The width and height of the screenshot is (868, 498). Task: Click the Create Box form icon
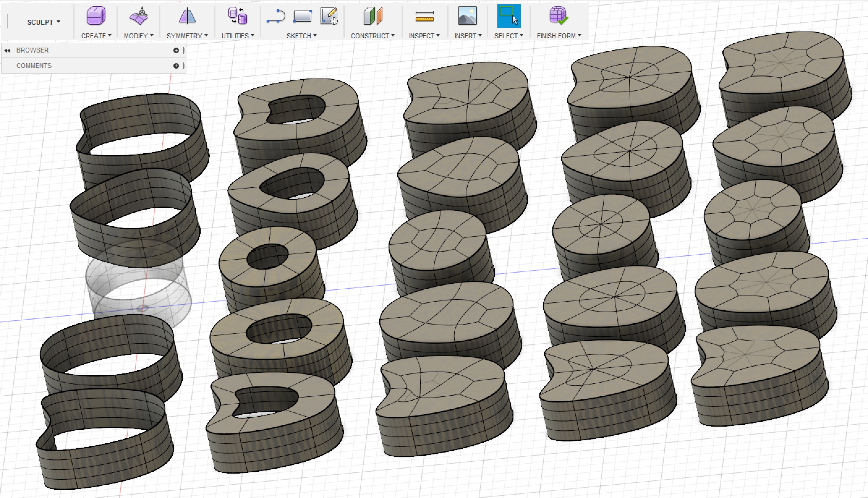coord(96,16)
